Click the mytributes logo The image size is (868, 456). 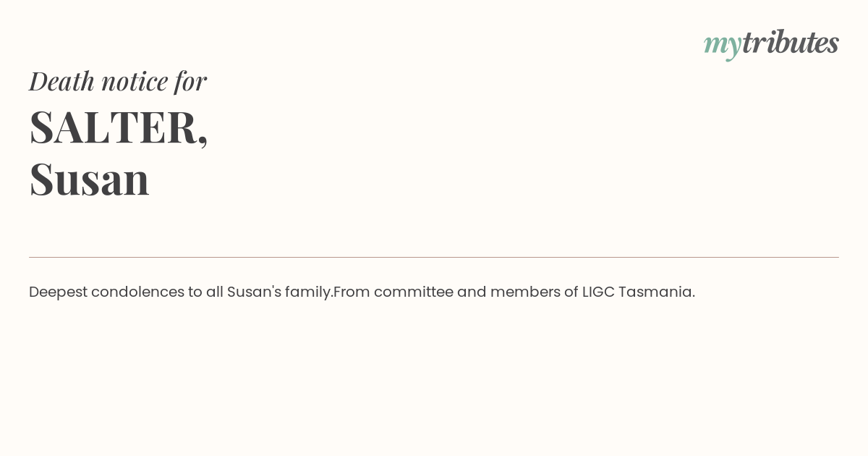771,43
